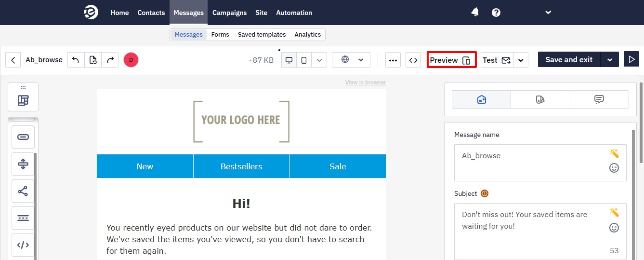Click the notifications bell icon
644x260 pixels.
(475, 13)
